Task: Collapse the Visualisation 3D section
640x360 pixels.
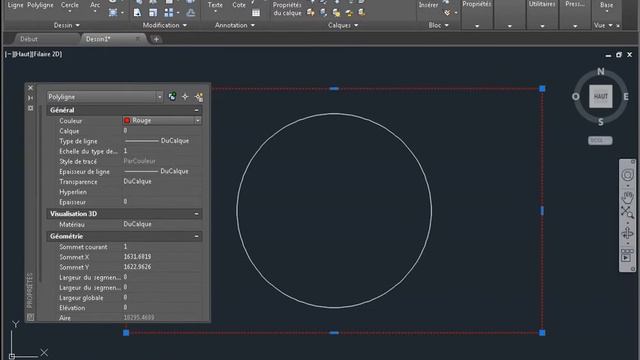Action: (x=196, y=214)
